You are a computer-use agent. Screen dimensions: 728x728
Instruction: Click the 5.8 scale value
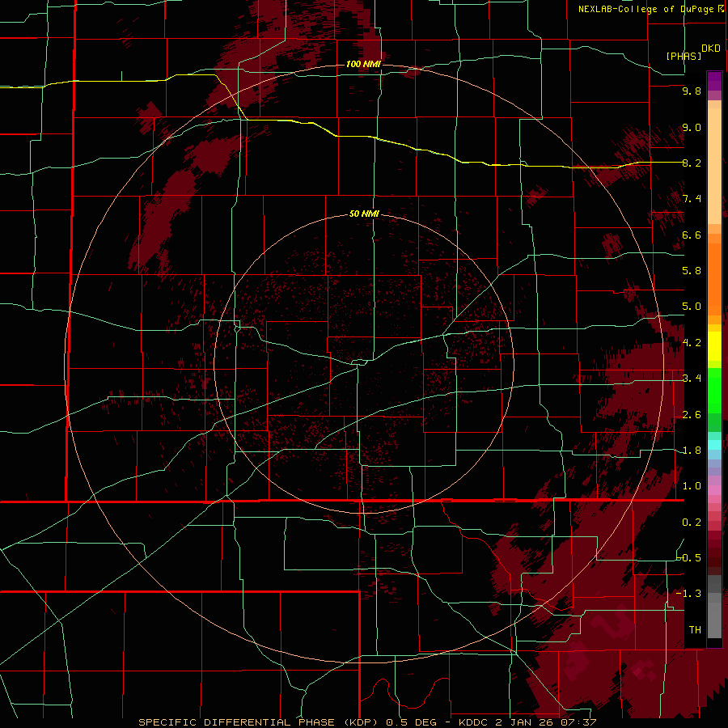pos(692,271)
